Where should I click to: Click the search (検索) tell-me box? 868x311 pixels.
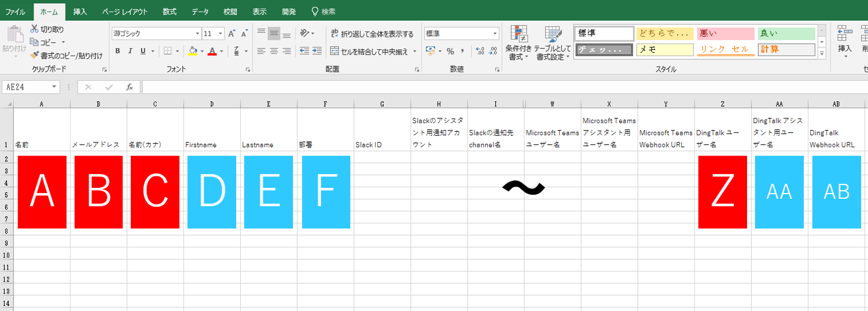coord(323,12)
